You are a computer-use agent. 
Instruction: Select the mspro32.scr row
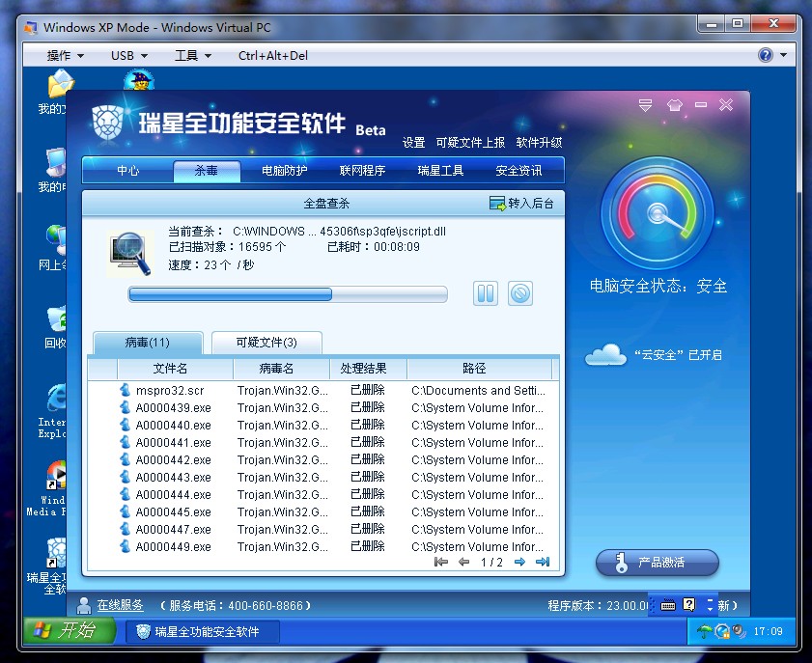click(x=323, y=390)
